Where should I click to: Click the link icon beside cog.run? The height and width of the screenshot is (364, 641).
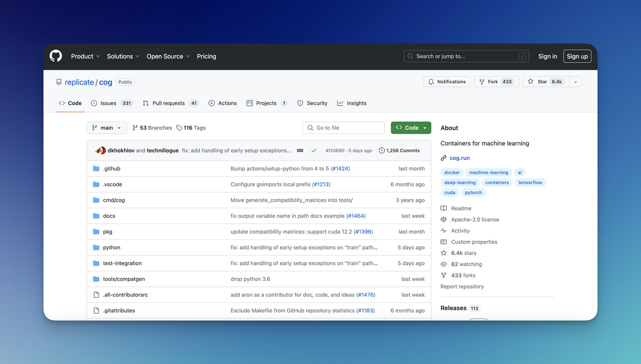[x=443, y=158]
